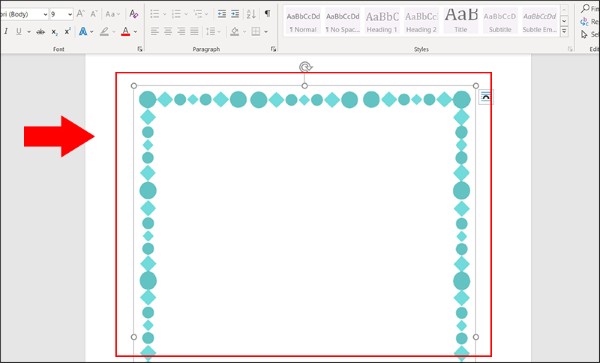Apply the Heading 1 style
This screenshot has height=363, width=600.
(x=382, y=21)
